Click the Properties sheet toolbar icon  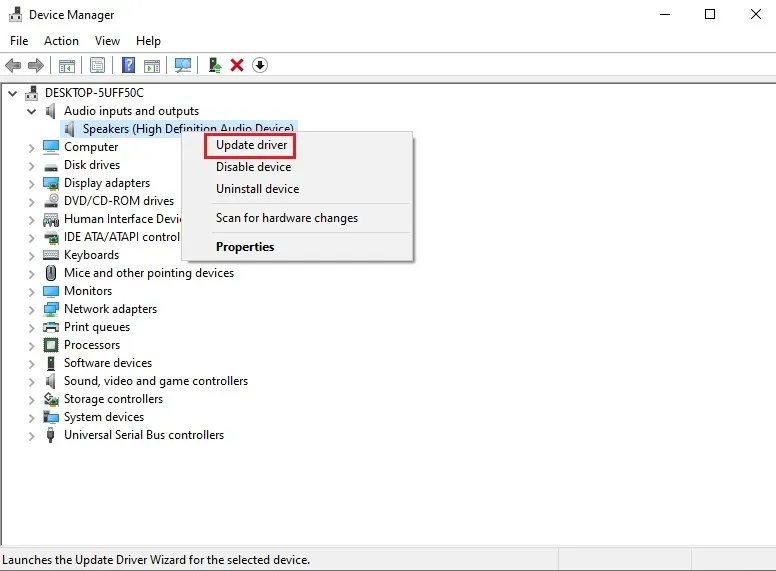click(97, 65)
